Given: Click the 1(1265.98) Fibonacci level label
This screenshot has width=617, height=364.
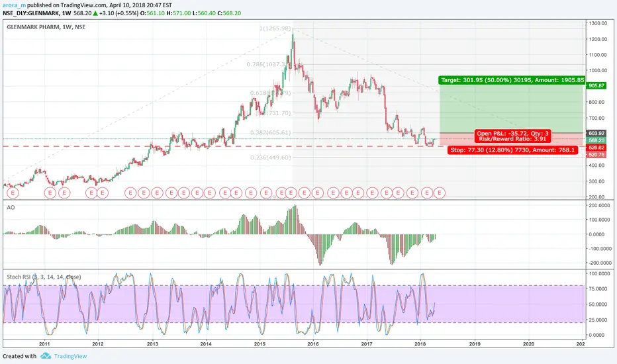Looking at the screenshot, I should point(275,28).
